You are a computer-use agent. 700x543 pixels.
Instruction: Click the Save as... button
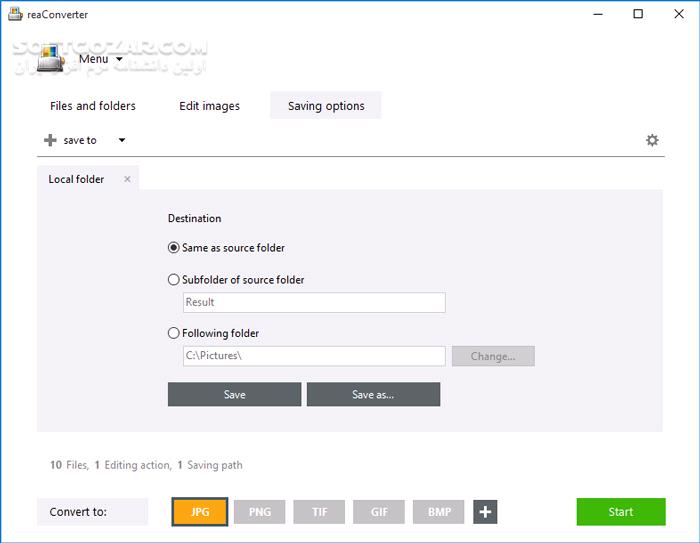373,394
